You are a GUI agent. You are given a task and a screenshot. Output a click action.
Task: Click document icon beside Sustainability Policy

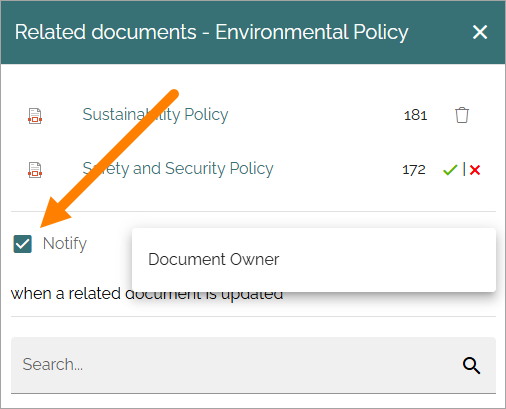(x=35, y=116)
